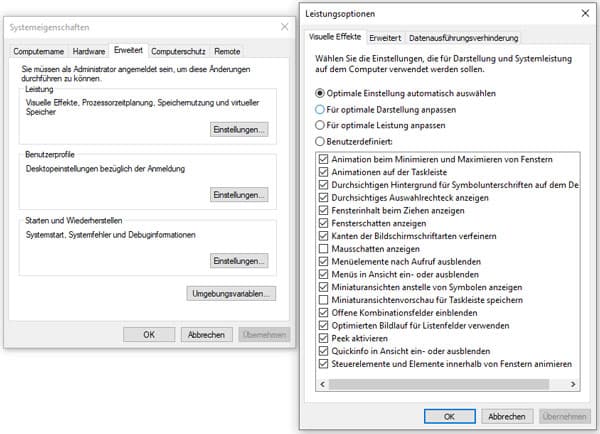Open Datenausführungsverhinderung tab in Leistungsoptionen

(x=464, y=38)
